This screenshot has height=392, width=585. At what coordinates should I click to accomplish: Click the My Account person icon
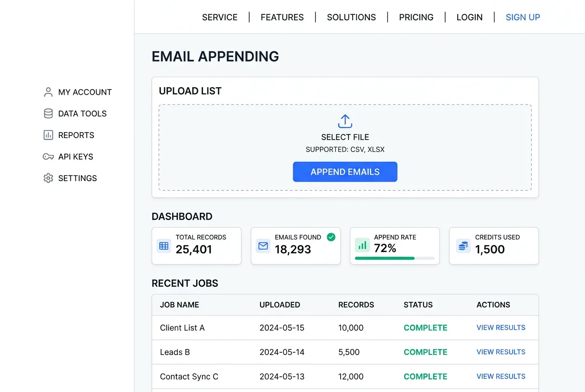pos(49,92)
